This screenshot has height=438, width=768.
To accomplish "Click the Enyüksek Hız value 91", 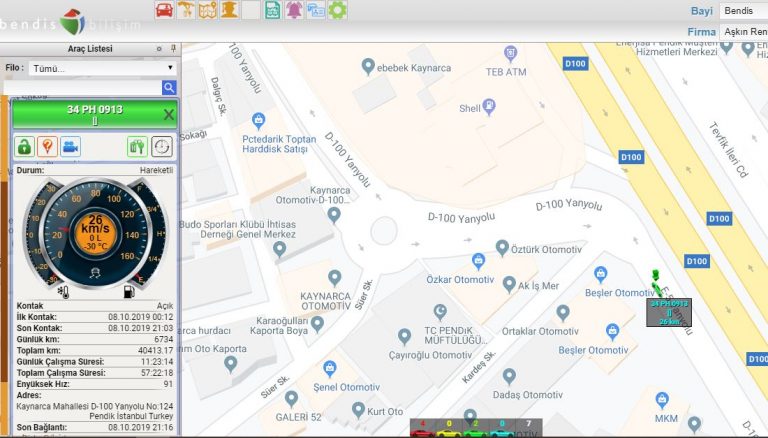I will click(x=168, y=384).
